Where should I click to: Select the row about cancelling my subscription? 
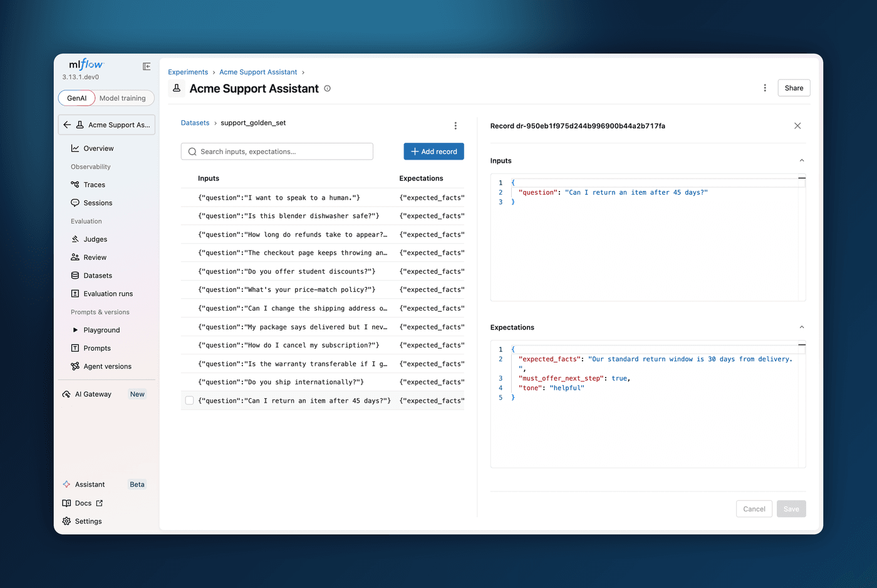323,345
